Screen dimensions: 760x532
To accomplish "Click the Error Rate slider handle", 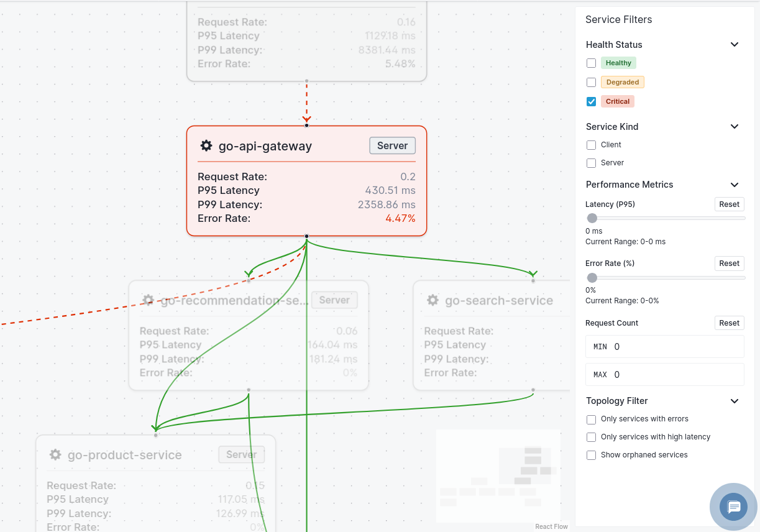I will (x=592, y=278).
